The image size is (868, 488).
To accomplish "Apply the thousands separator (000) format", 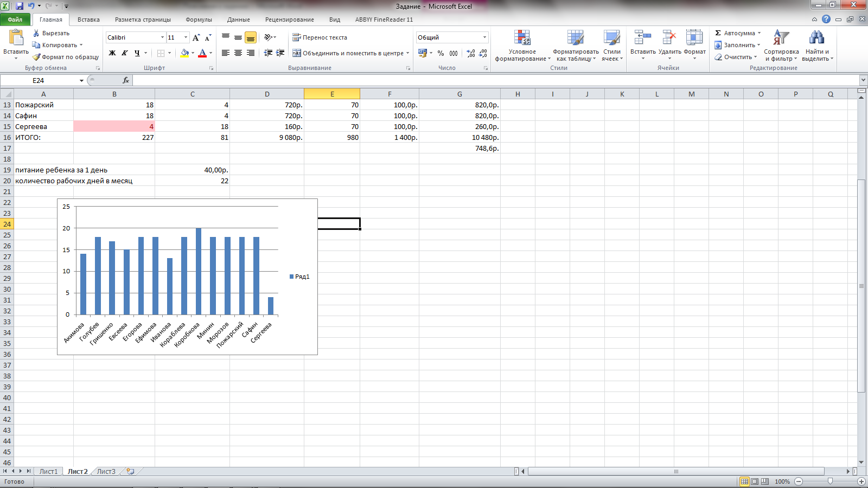I will click(x=454, y=53).
